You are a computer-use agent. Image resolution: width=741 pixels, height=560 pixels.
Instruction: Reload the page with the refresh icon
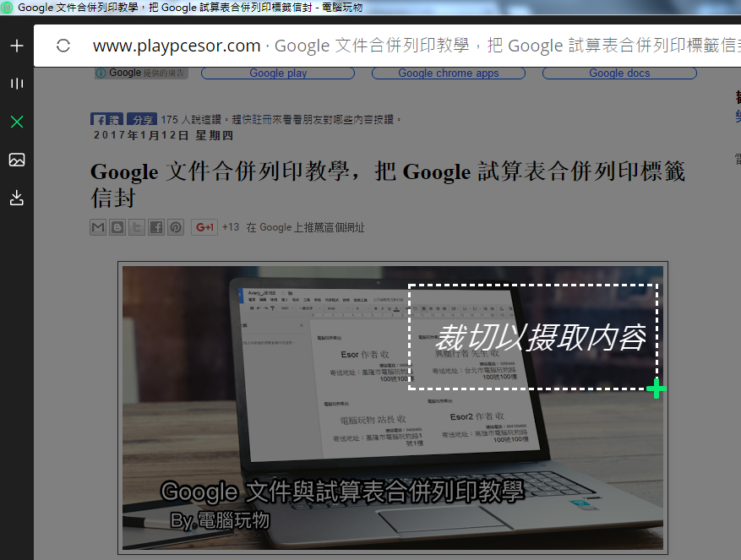(x=63, y=46)
